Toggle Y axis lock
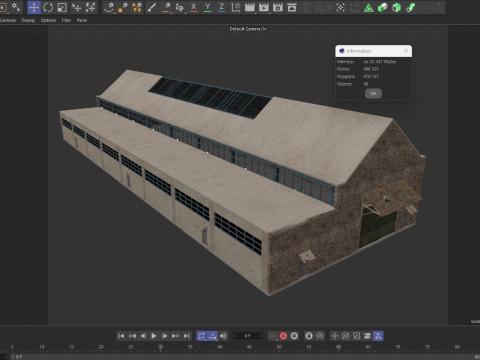The height and width of the screenshot is (360, 480). 207,7
